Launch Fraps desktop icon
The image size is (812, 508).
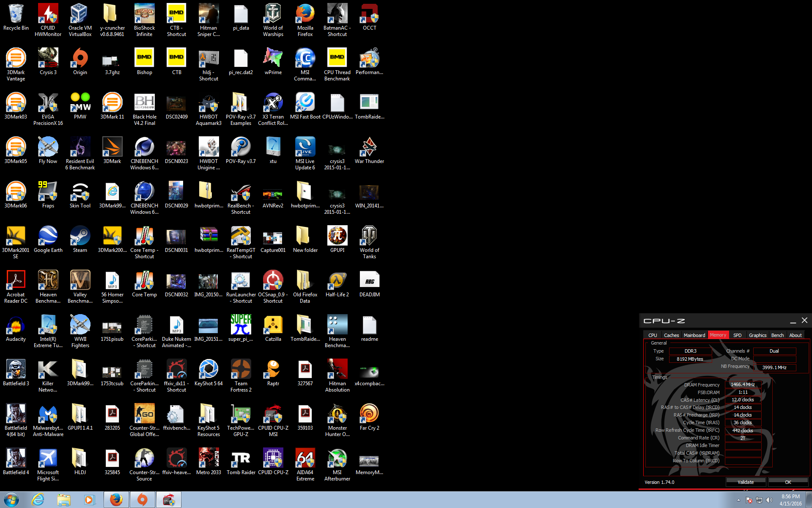(48, 195)
